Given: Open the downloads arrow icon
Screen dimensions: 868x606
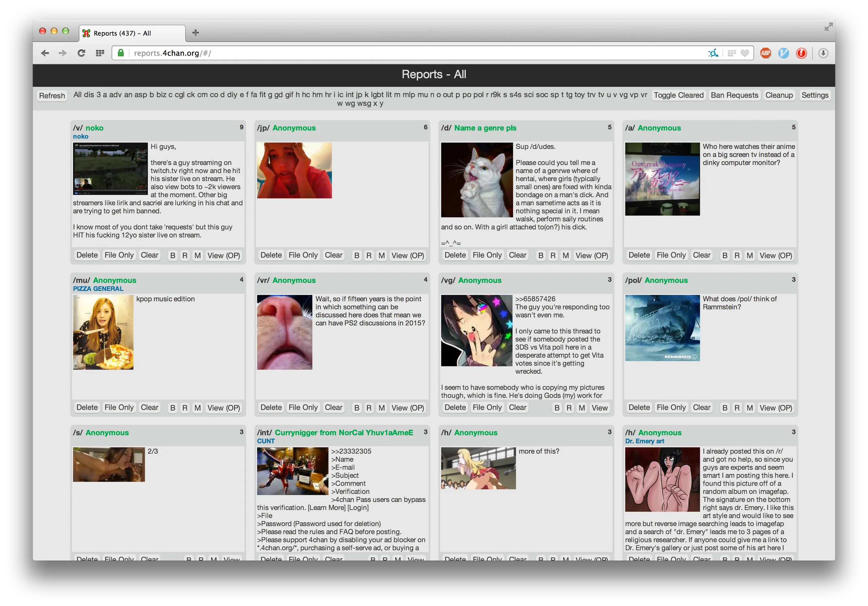Looking at the screenshot, I should tap(823, 53).
